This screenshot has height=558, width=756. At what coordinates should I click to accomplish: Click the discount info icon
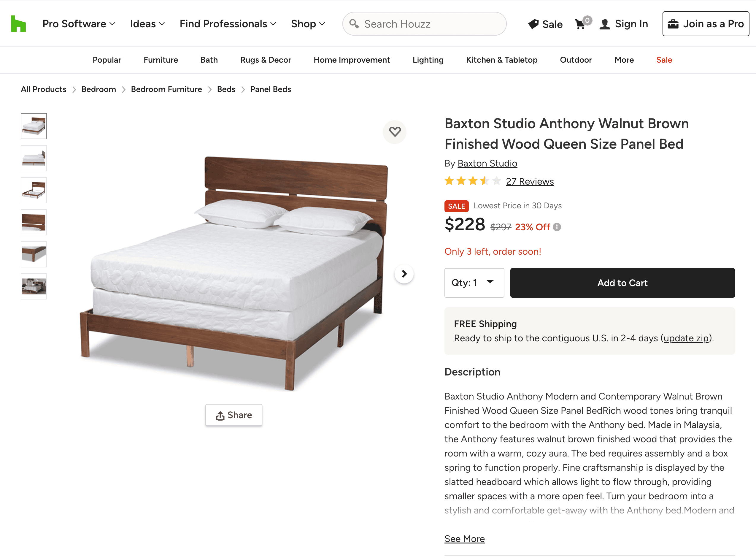tap(557, 227)
